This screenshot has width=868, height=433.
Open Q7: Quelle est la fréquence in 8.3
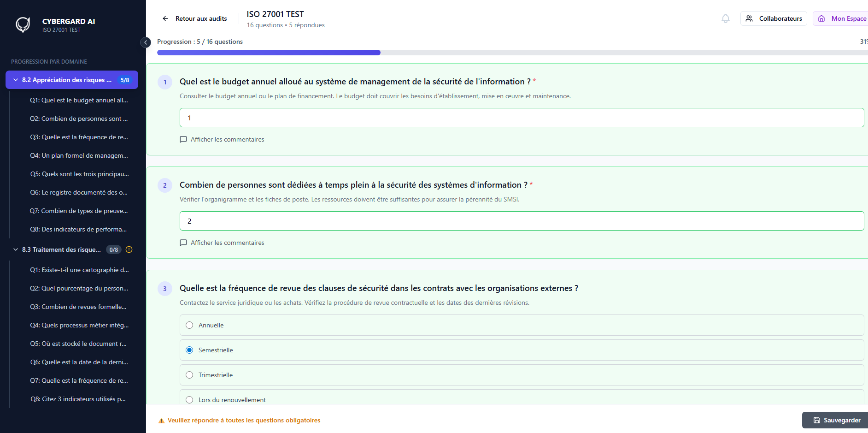[x=79, y=380]
